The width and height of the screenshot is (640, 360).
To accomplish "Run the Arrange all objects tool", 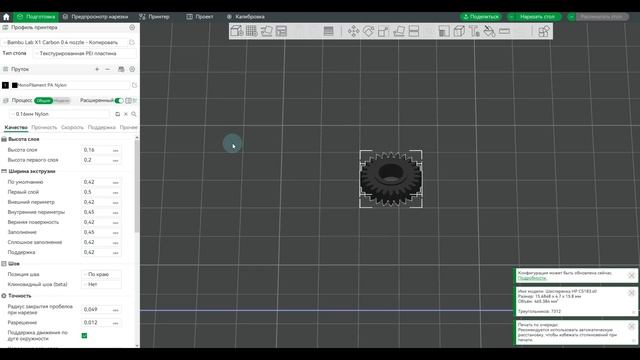I will [x=281, y=31].
